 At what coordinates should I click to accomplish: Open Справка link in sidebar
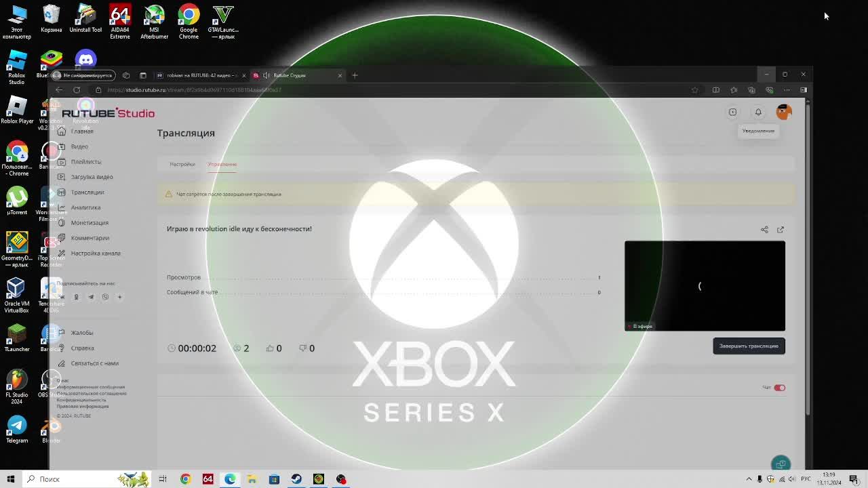coord(82,348)
